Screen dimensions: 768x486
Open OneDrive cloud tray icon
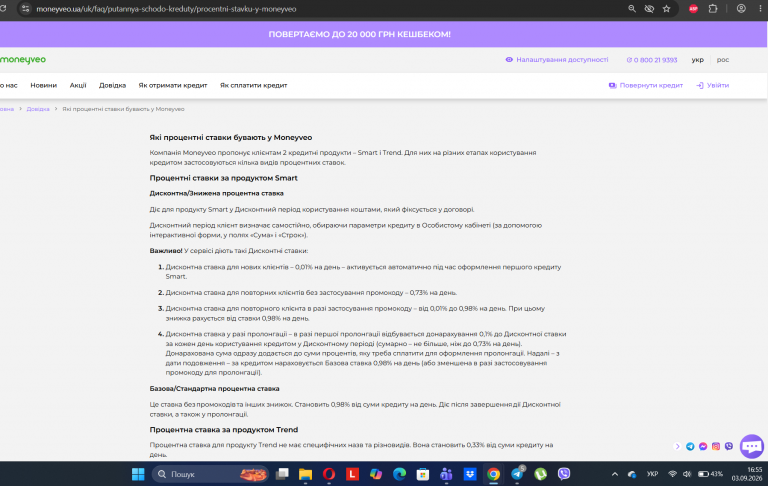(x=632, y=474)
